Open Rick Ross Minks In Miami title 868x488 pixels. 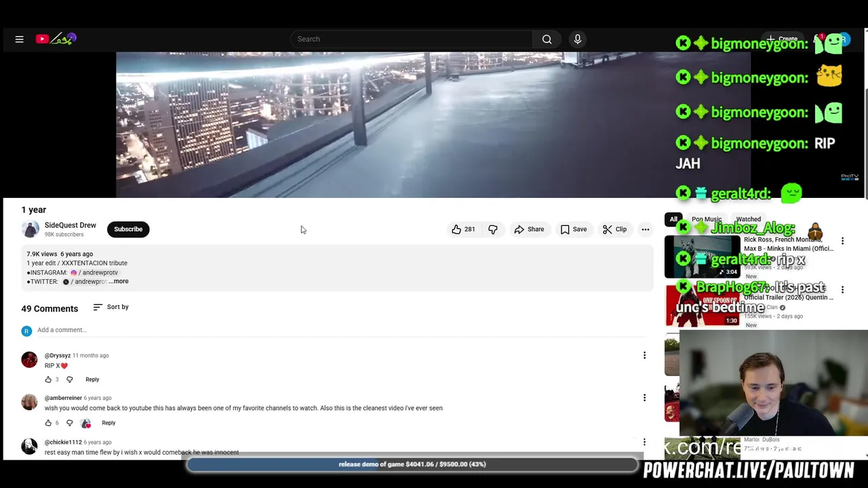point(789,244)
